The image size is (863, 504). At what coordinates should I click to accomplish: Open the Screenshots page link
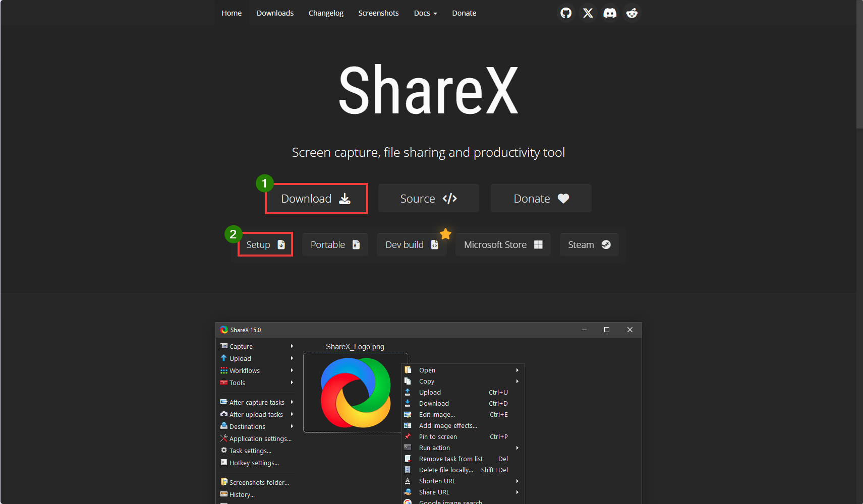click(378, 13)
